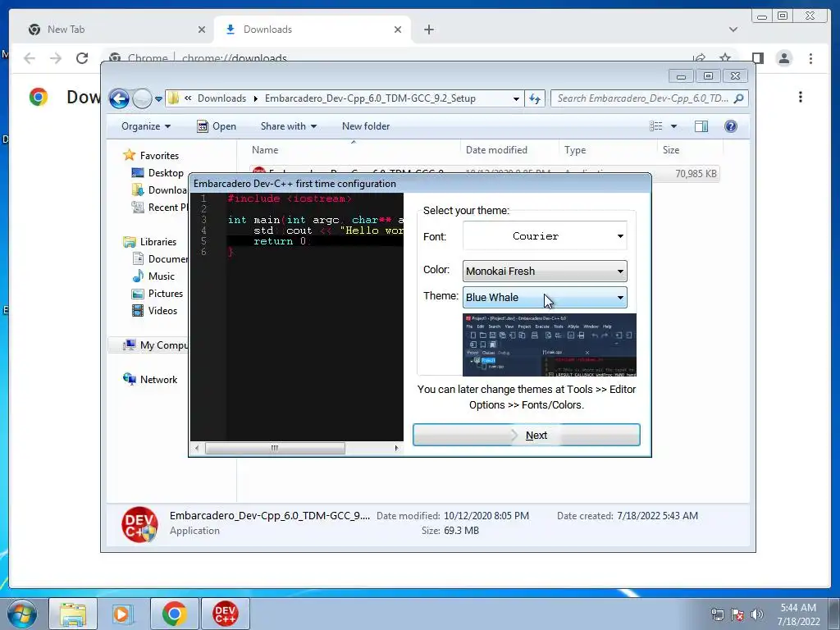This screenshot has height=630, width=840.
Task: Toggle the Explorer preview pane icon
Action: click(701, 126)
